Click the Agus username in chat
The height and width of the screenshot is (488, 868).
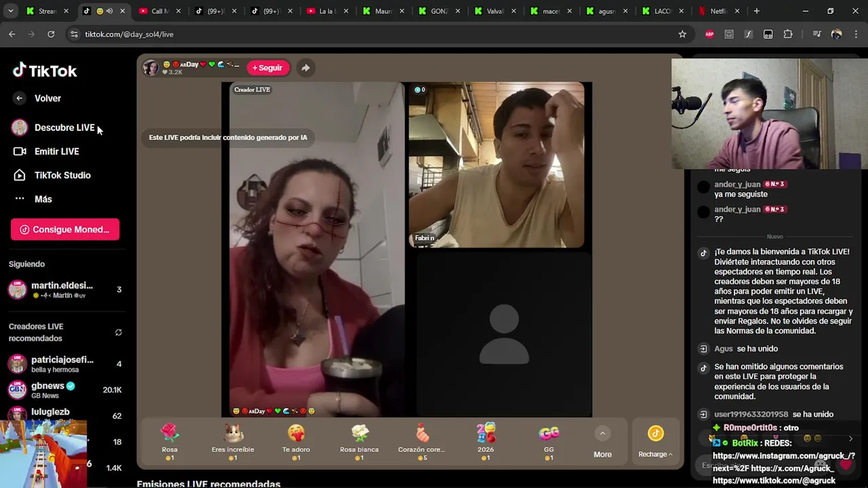tap(724, 348)
